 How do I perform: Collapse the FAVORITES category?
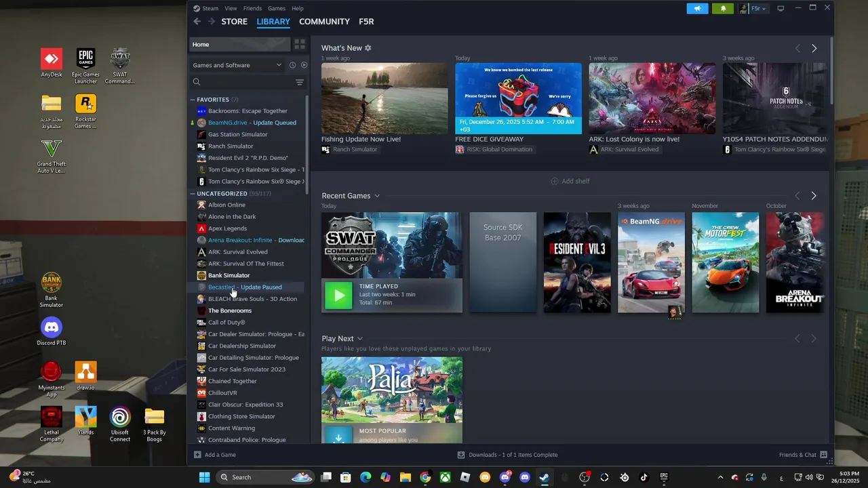coord(193,100)
